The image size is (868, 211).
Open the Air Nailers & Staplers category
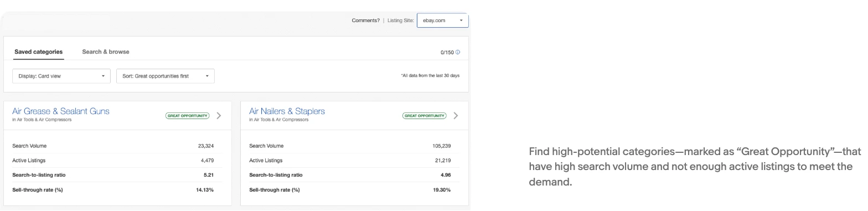point(287,111)
